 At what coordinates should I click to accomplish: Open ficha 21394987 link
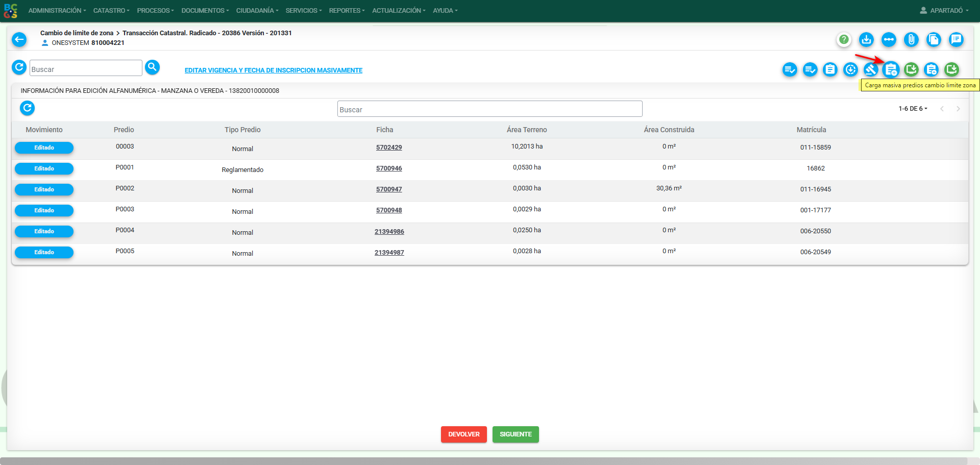point(389,253)
